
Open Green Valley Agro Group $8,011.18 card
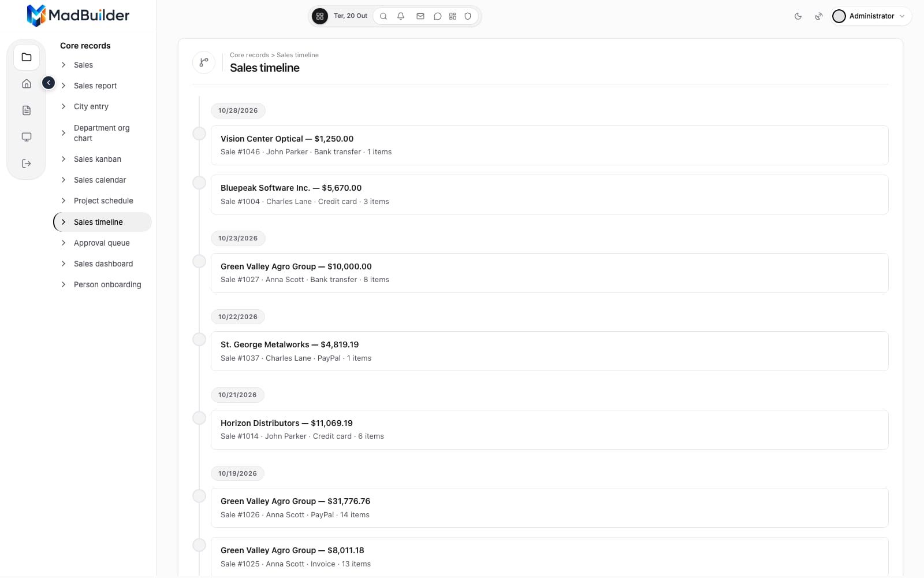pos(549,557)
